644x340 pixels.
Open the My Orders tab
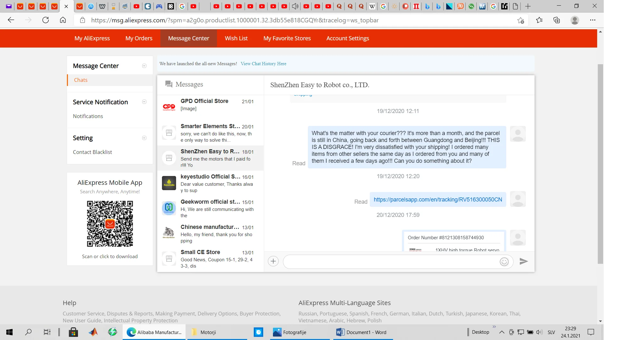coord(139,38)
